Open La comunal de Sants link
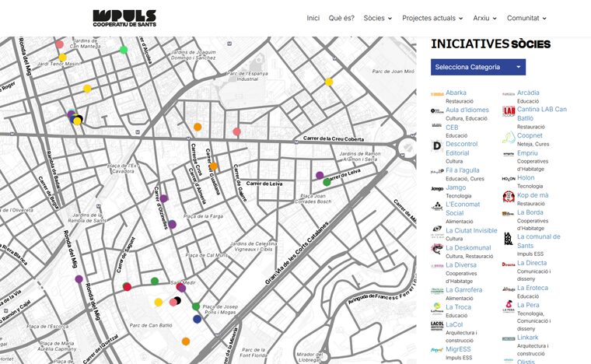 [x=539, y=241]
